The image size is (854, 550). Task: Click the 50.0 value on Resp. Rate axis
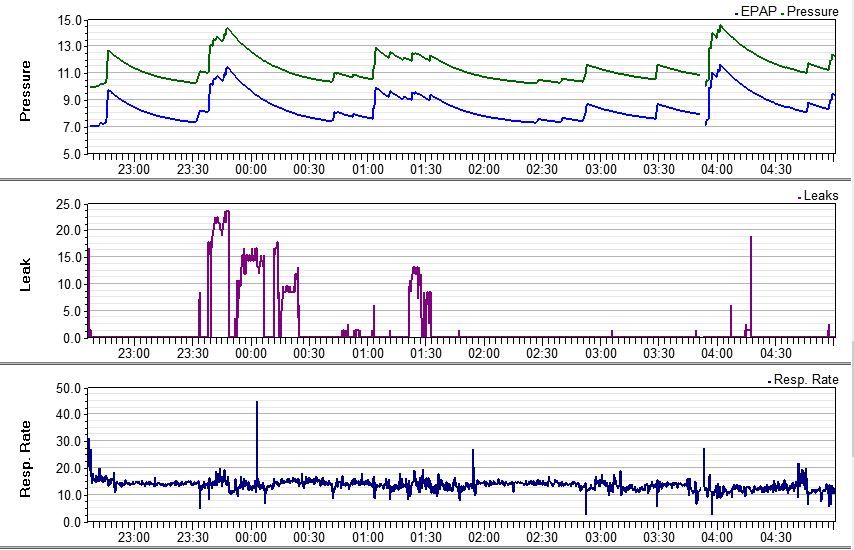click(68, 388)
